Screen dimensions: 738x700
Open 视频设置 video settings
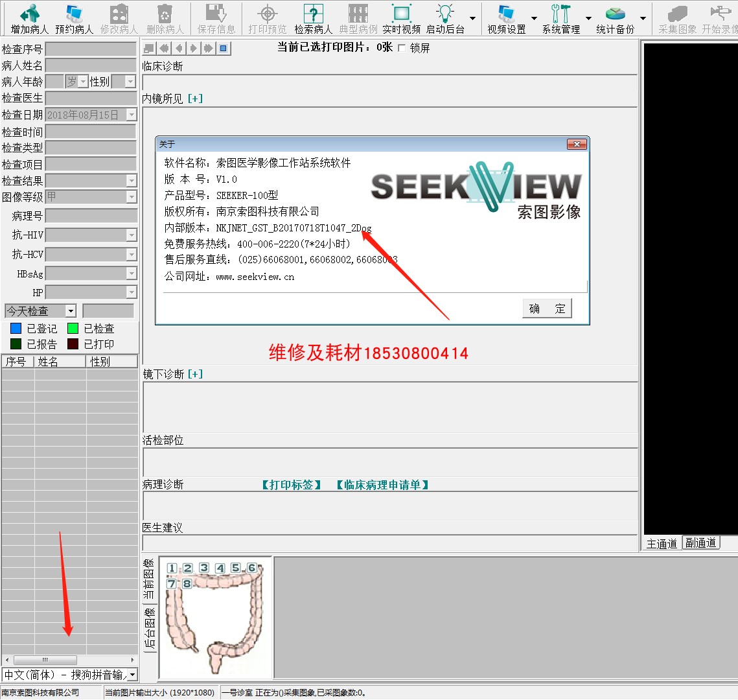click(x=506, y=18)
